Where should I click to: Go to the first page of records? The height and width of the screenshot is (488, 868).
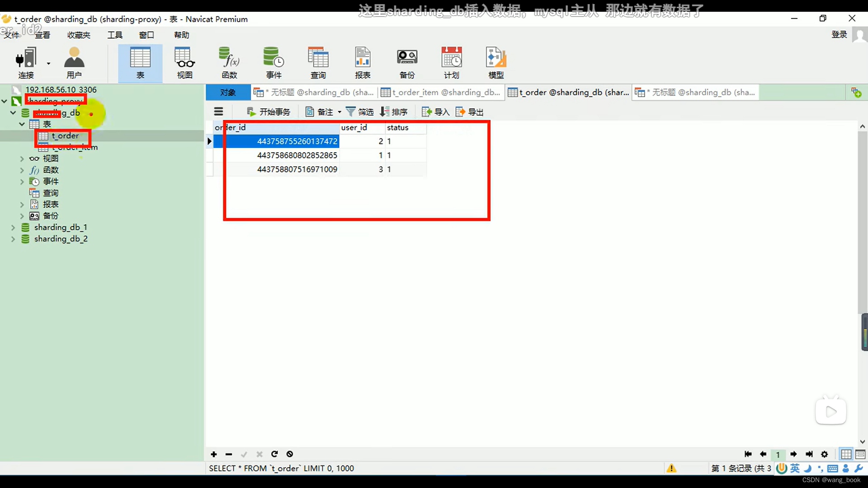click(748, 454)
